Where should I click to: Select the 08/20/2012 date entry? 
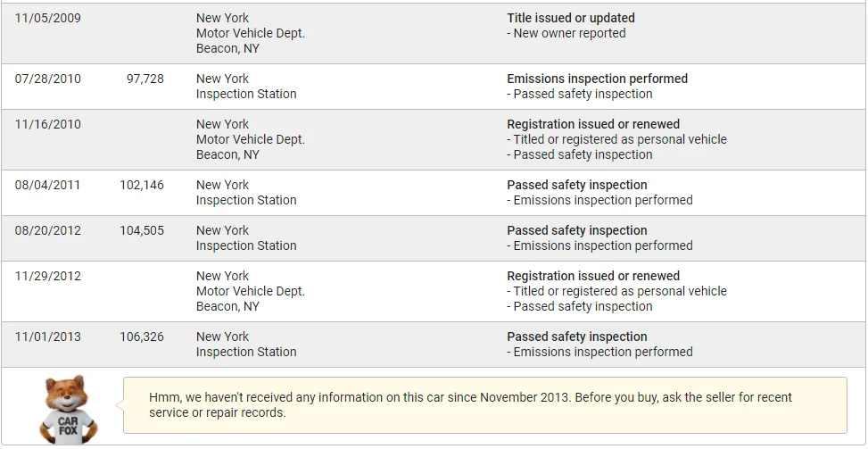pos(47,230)
